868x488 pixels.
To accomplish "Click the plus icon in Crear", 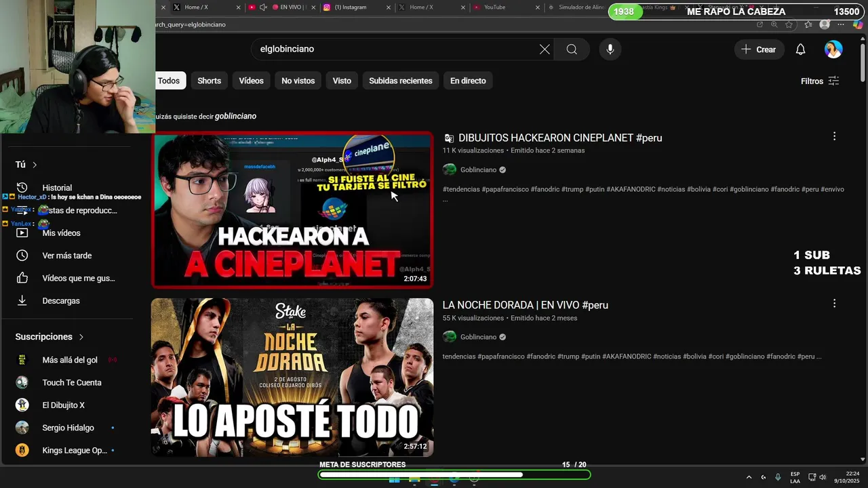I will click(x=746, y=49).
